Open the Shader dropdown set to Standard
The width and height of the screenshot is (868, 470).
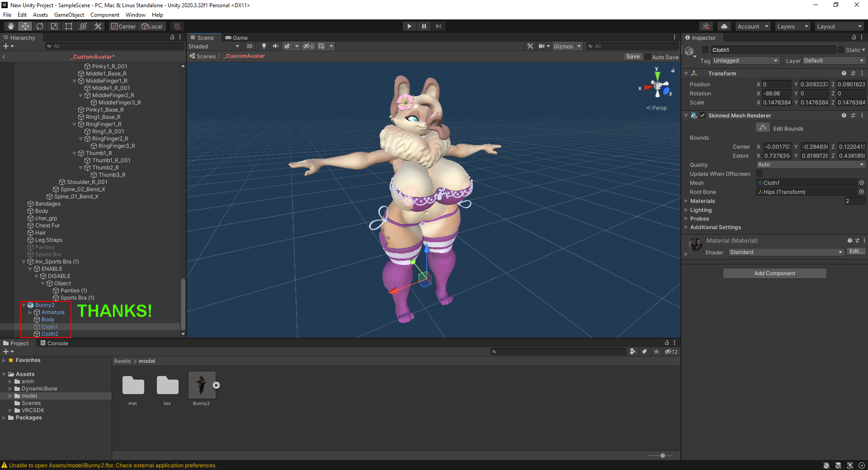tap(786, 252)
